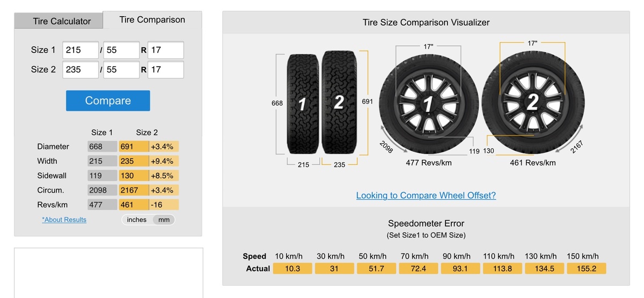Click the side-view wheel labeled 1
This screenshot has height=298, width=644.
(x=428, y=104)
